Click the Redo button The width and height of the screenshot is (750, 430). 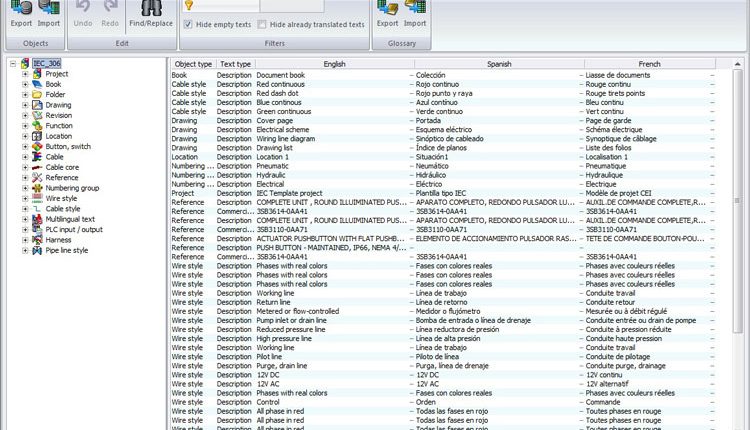(110, 14)
